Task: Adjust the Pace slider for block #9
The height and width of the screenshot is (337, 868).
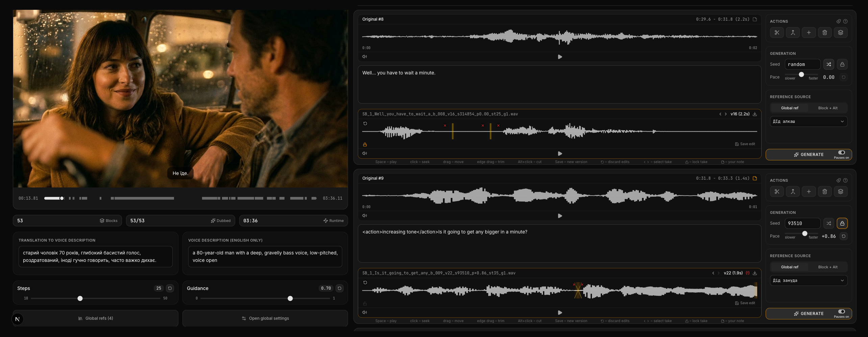Action: click(805, 233)
